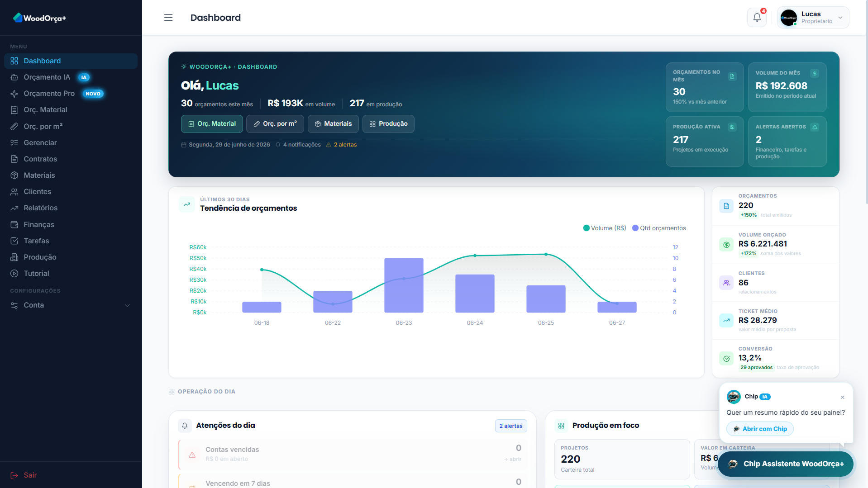Image resolution: width=868 pixels, height=488 pixels.
Task: Click the Produção quick button in banner
Action: pos(388,124)
